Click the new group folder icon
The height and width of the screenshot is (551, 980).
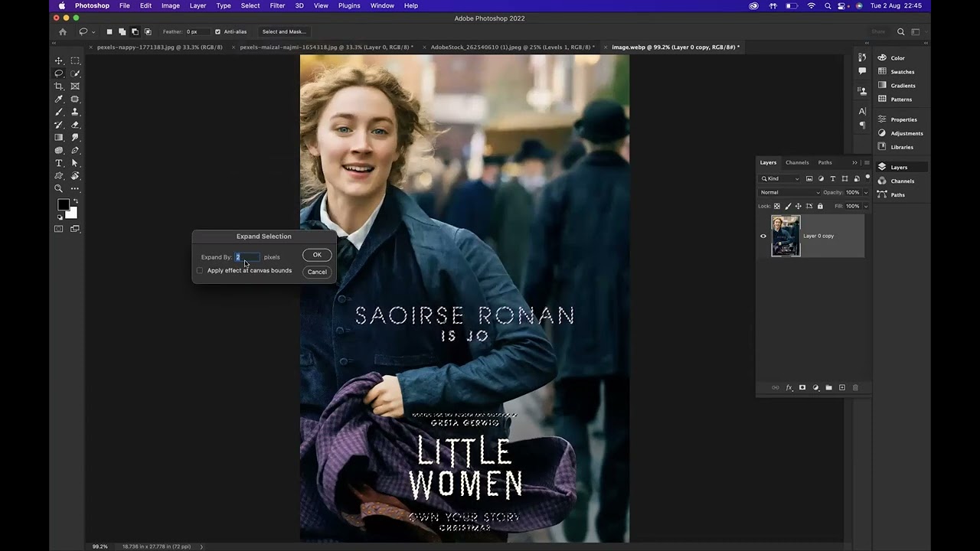tap(828, 388)
